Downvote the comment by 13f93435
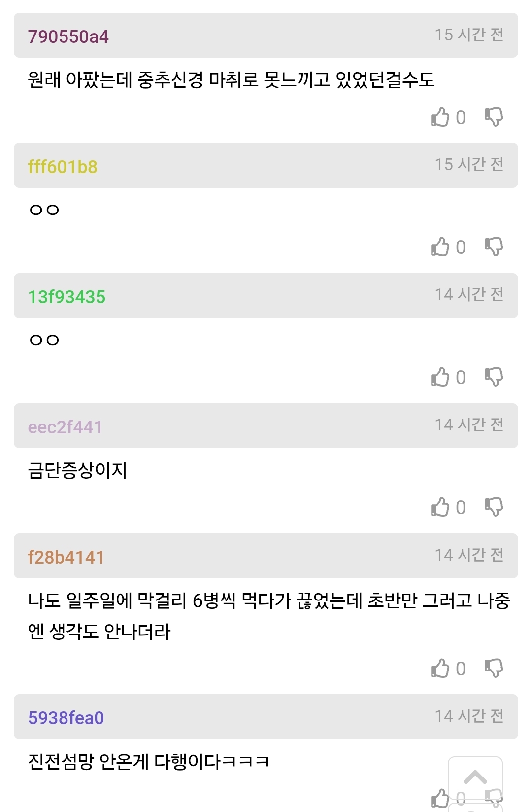Screen dimensions: 532x812 pos(494,377)
